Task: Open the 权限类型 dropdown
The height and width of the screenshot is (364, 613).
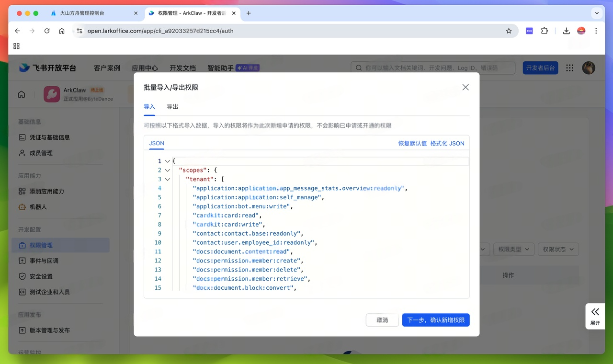Action: tap(513, 249)
